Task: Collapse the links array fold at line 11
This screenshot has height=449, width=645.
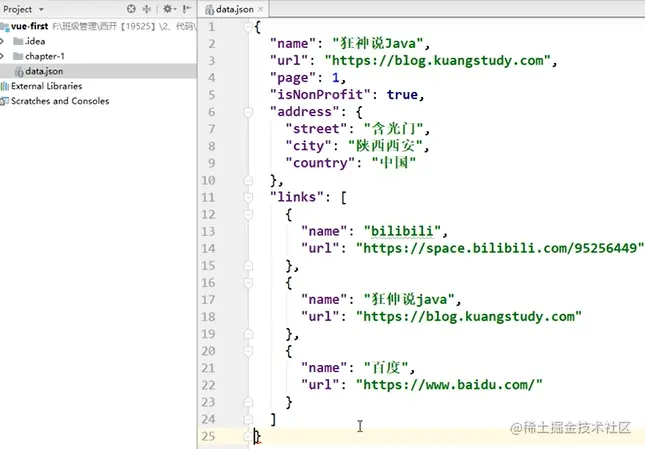Action: 248,197
